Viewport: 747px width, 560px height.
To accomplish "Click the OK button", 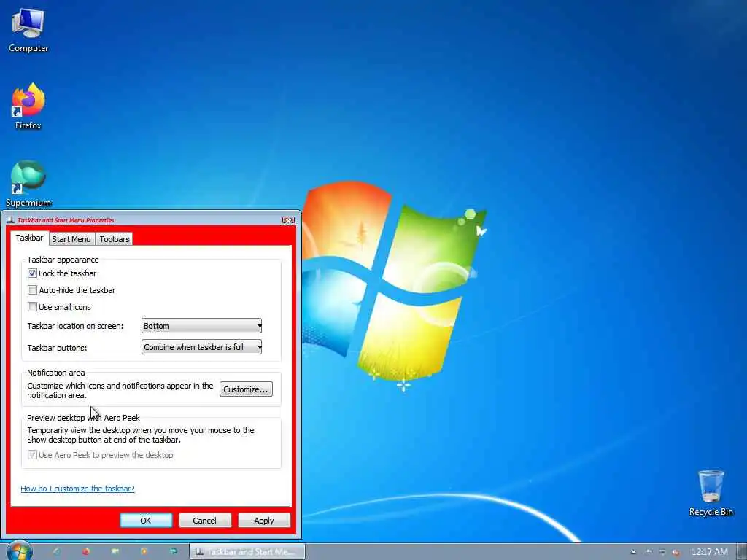I will coord(146,521).
